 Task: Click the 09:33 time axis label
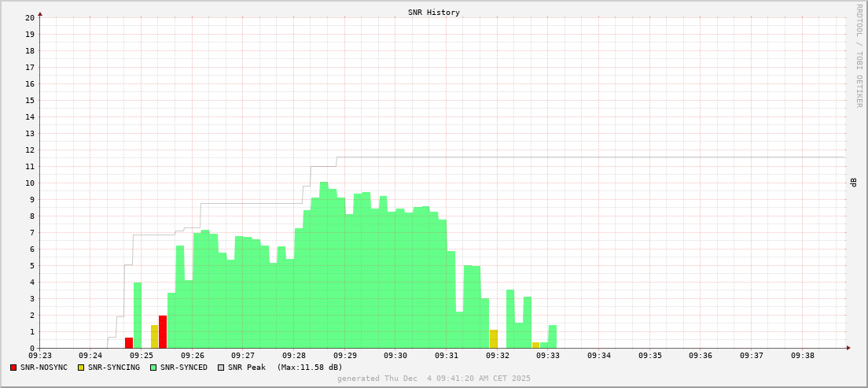548,356
